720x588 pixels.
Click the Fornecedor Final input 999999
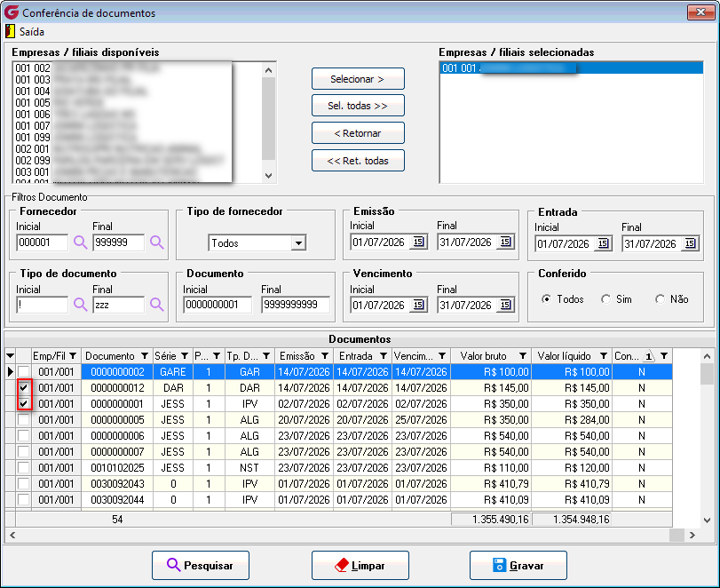(x=118, y=242)
